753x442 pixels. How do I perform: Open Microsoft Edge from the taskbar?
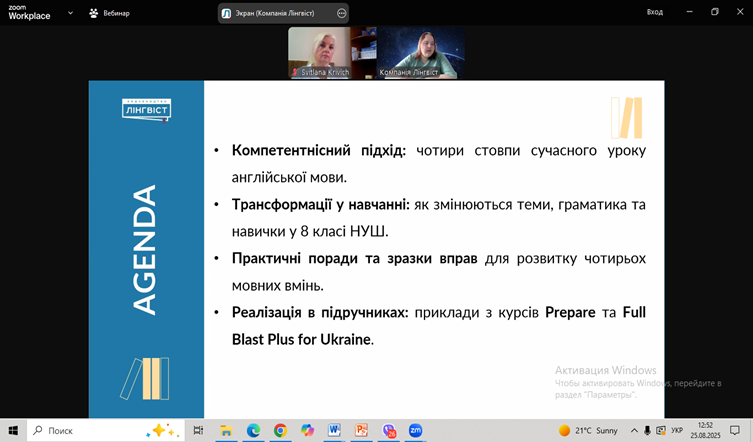click(253, 430)
